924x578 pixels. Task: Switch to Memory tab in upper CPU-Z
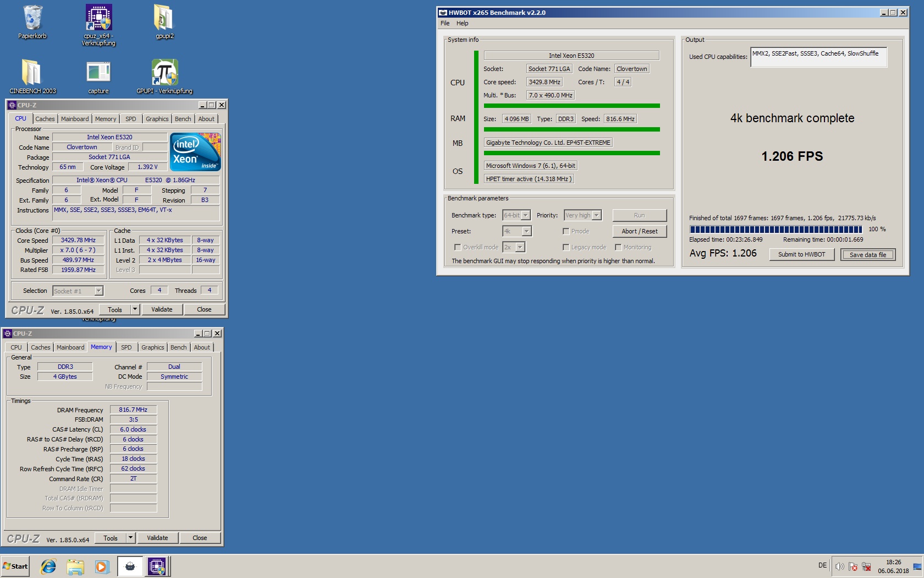click(106, 119)
